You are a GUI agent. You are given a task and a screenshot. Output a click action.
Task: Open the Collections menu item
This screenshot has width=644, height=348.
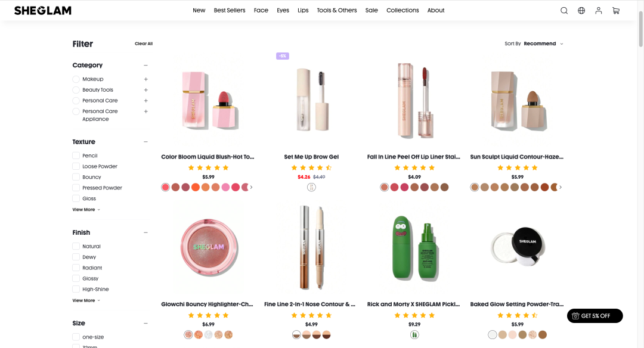pos(402,10)
